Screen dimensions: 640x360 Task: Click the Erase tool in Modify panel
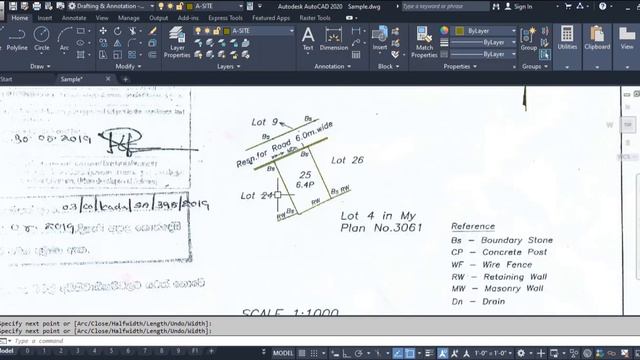click(153, 31)
